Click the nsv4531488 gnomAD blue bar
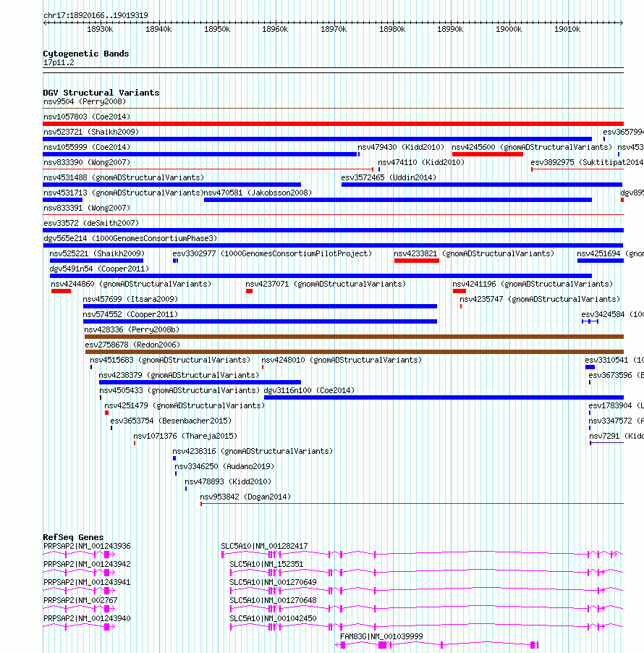This screenshot has width=644, height=653. point(172,185)
